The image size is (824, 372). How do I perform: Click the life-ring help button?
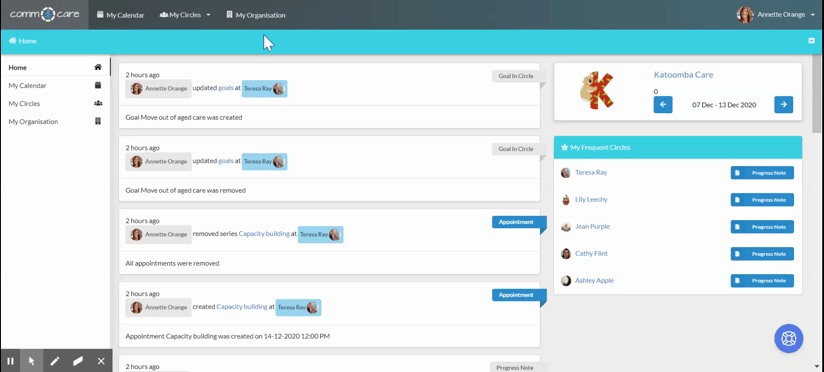point(788,338)
